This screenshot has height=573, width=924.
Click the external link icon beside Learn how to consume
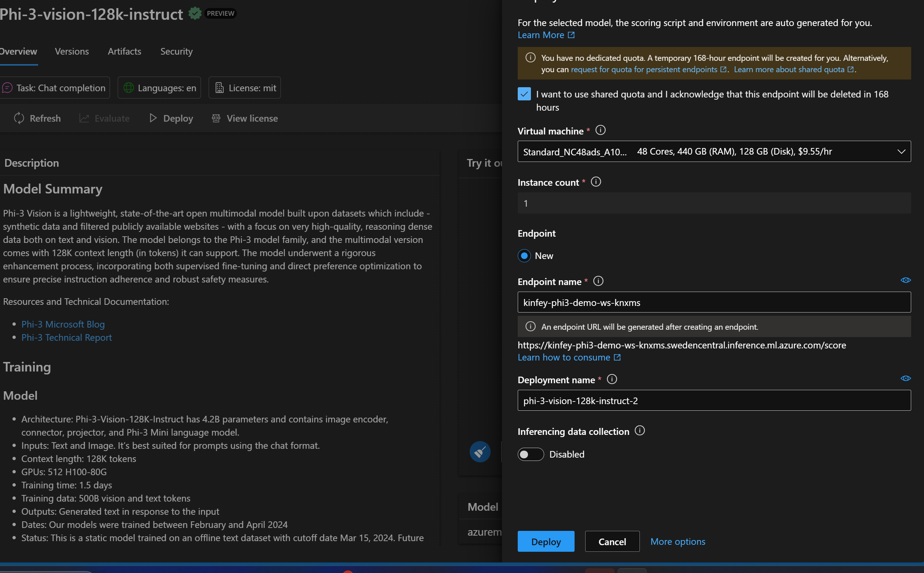[x=617, y=357]
